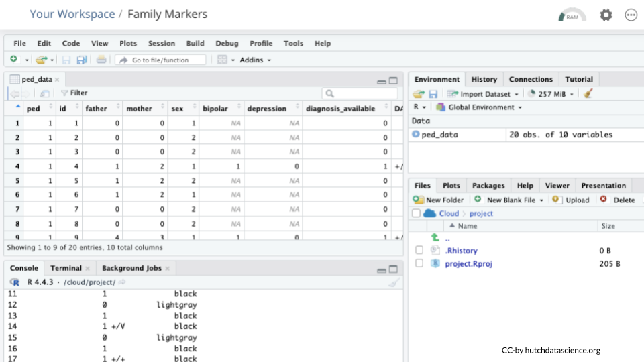The width and height of the screenshot is (644, 362).
Task: Click the view working directory arrow icon
Action: (x=122, y=282)
